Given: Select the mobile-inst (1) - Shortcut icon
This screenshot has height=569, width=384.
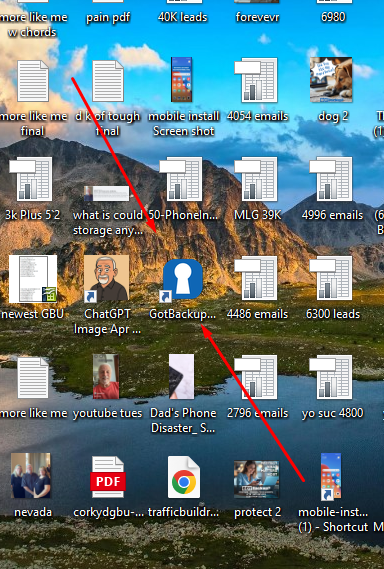Looking at the screenshot, I should tap(331, 476).
